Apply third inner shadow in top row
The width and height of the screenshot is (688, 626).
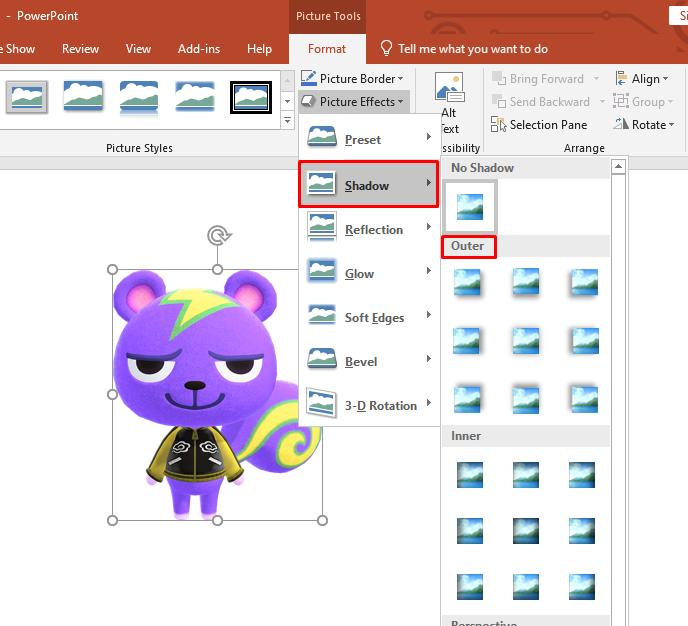[x=582, y=475]
